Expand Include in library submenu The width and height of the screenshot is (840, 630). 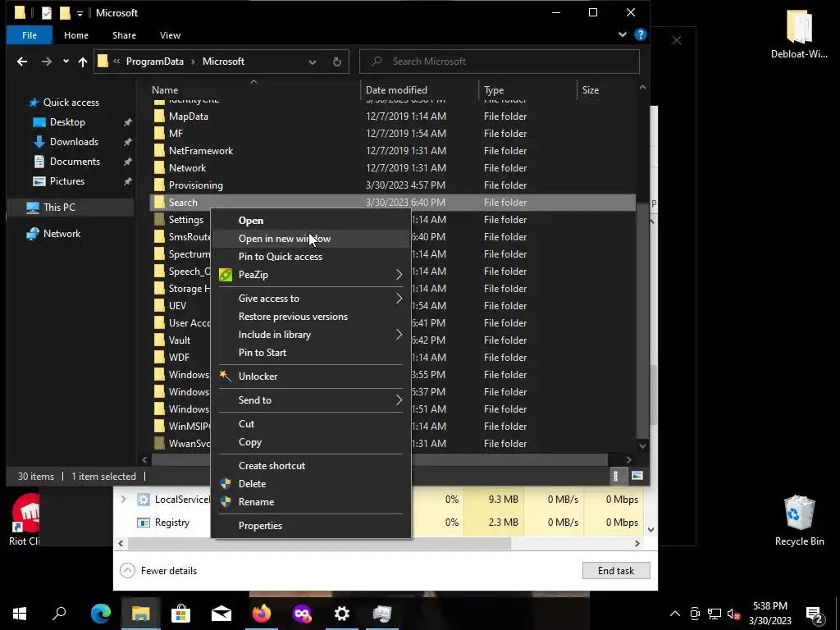[311, 335]
